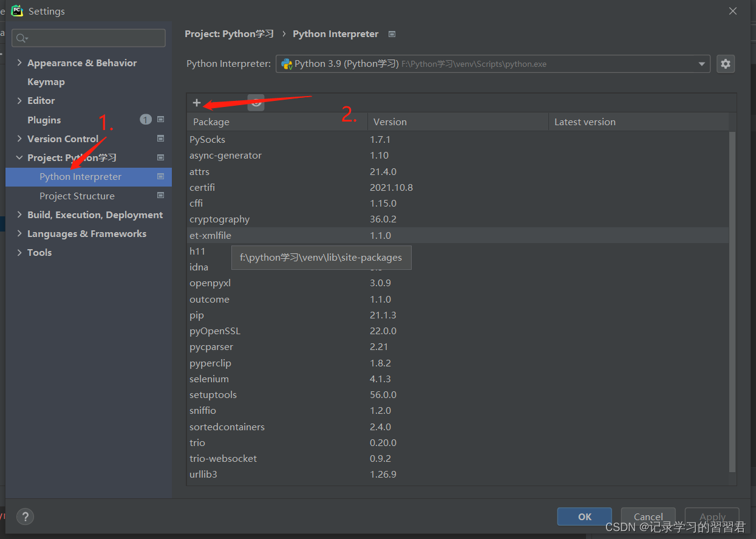
Task: Select the attrs package row
Action: click(458, 171)
